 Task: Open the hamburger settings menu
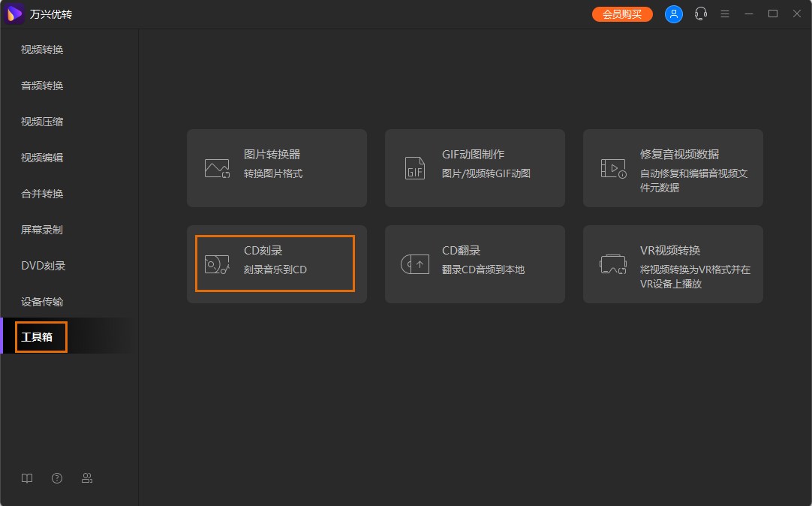(x=724, y=14)
